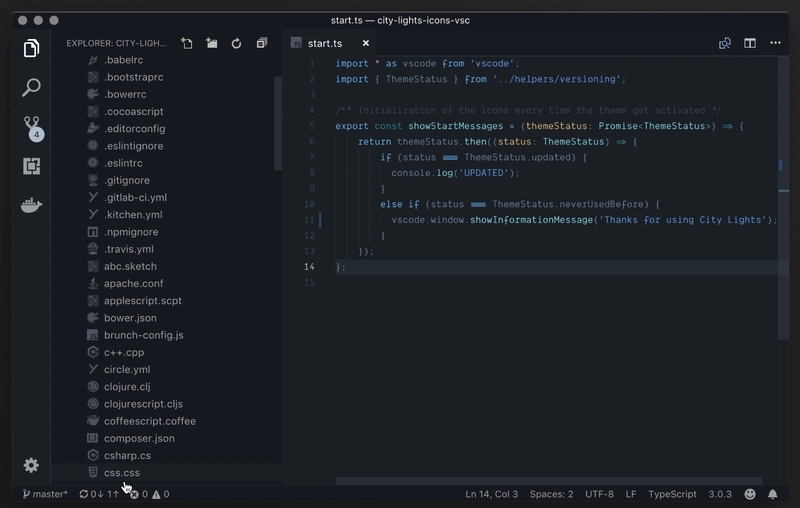Viewport: 800px width, 508px height.
Task: Click the editor horizontal scrollbar
Action: tap(548, 481)
